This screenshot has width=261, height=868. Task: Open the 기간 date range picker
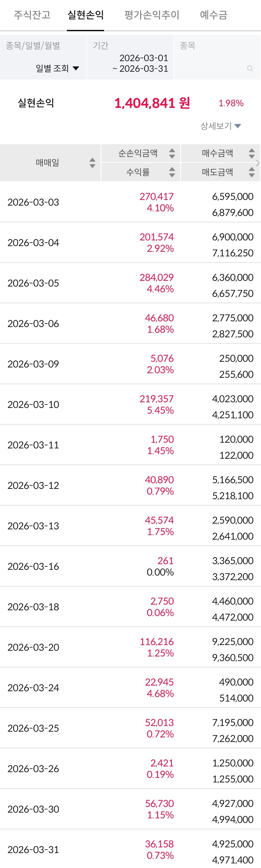141,63
